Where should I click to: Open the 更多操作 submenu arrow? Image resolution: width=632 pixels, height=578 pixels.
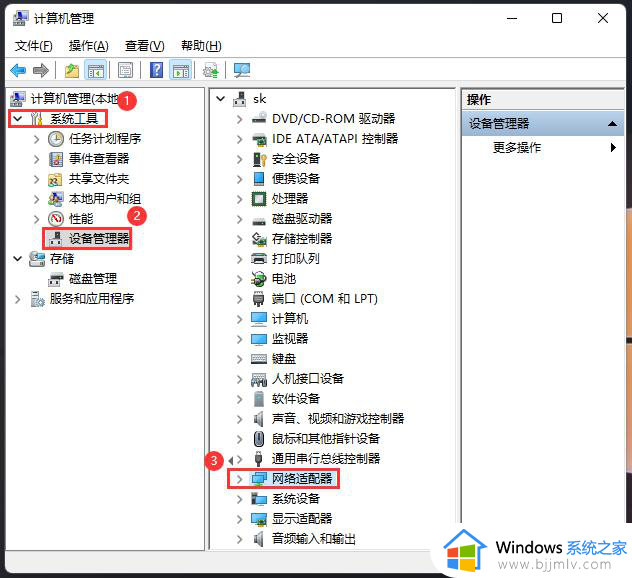613,148
